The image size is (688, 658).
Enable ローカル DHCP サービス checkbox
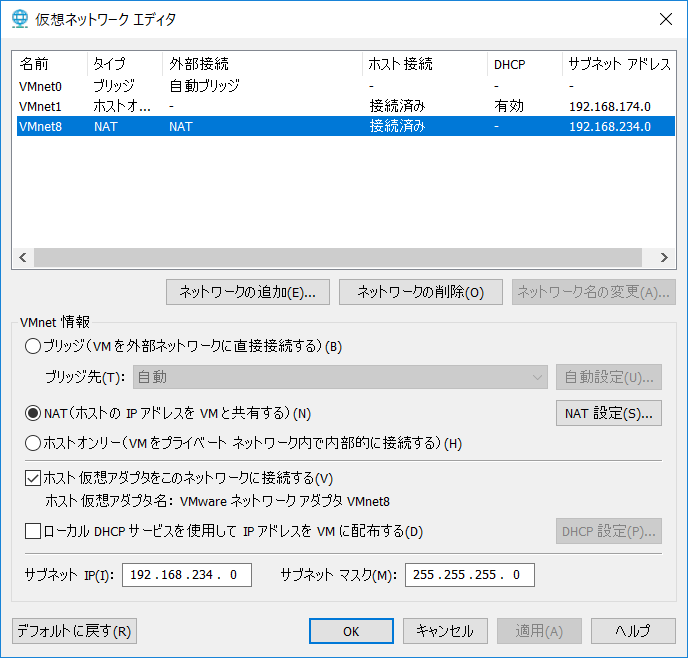tap(33, 531)
